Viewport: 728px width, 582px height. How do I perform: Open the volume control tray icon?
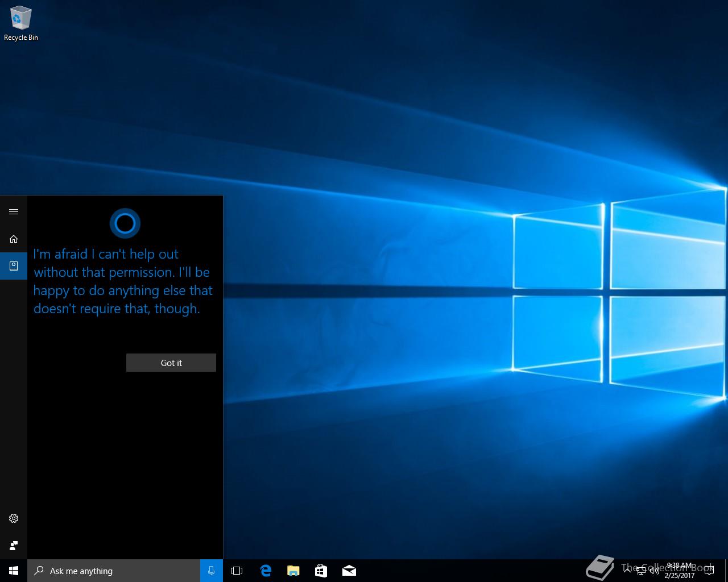(x=655, y=571)
